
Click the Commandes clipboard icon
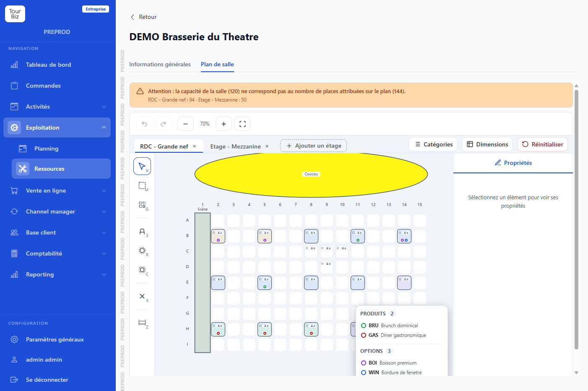pos(14,86)
